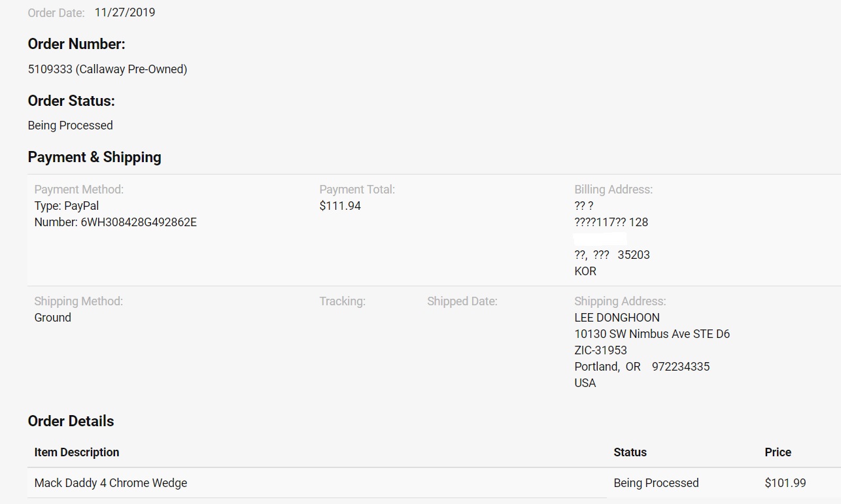Select the order number 5109333 text
The width and height of the screenshot is (841, 504).
50,69
